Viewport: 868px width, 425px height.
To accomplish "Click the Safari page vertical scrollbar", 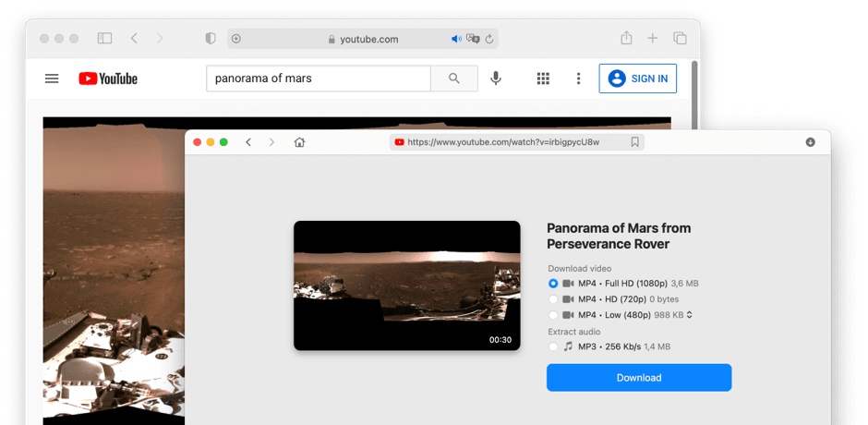I will 694,94.
